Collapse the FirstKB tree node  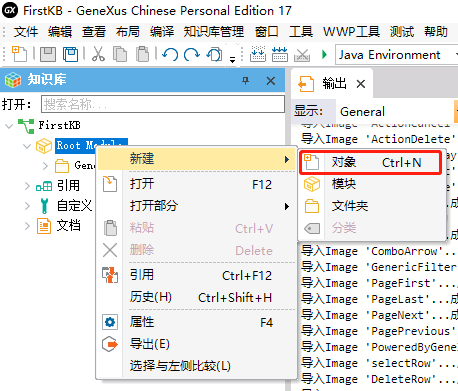tap(9, 126)
